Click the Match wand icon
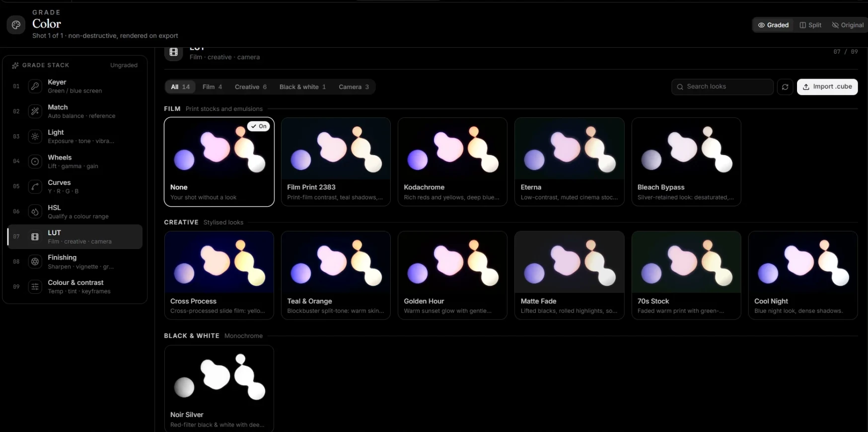868x432 pixels. 35,111
